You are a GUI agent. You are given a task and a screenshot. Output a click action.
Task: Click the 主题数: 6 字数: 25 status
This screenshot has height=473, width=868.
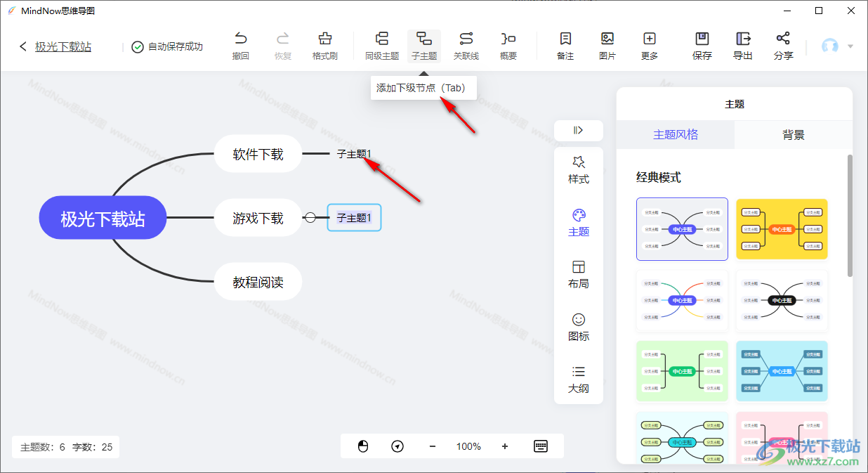click(66, 446)
